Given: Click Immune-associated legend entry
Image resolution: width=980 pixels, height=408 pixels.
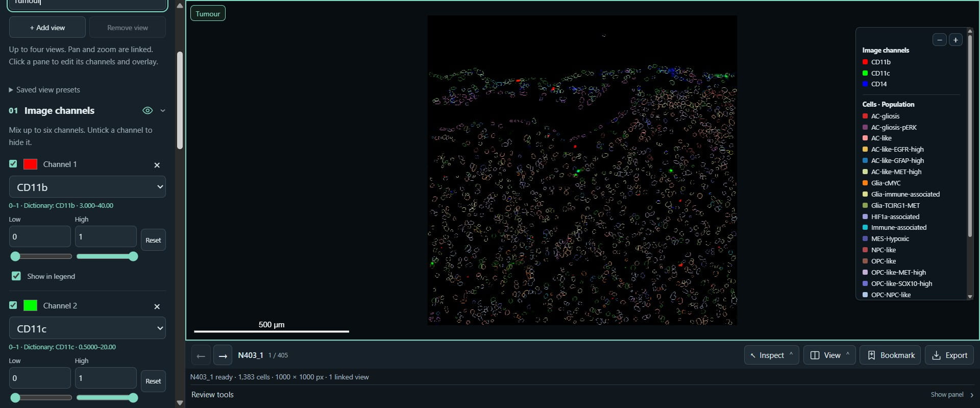Looking at the screenshot, I should 894,228.
